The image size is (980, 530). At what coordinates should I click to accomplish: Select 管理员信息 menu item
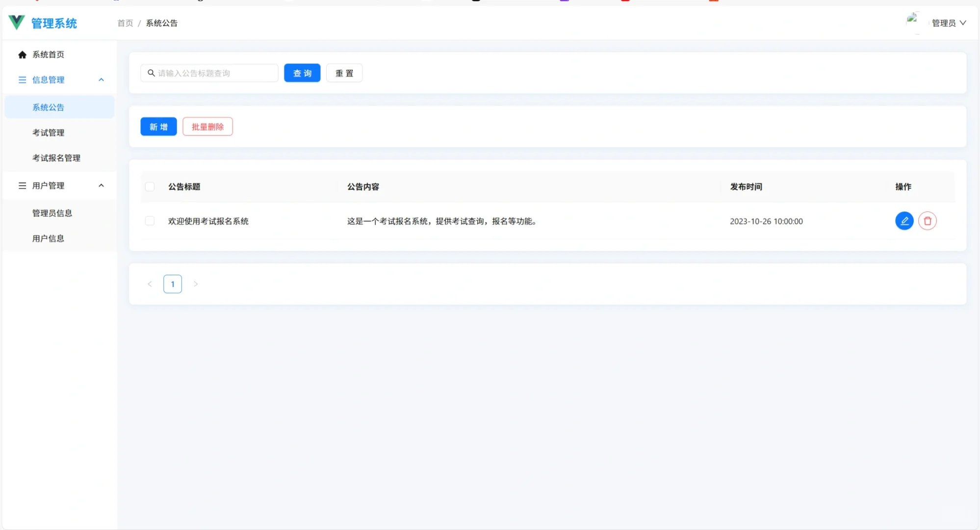(x=52, y=213)
